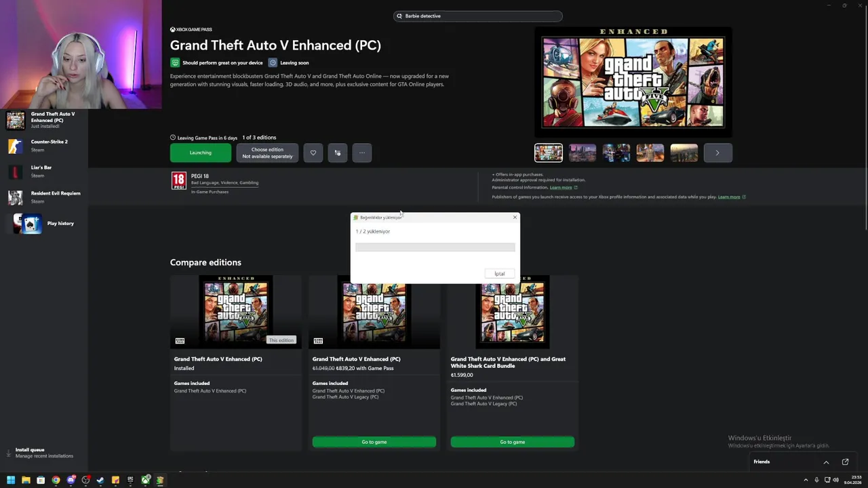Click 'Leaving Game Pass in 6 days' text
Viewport: 868px width, 488px height.
coord(208,138)
